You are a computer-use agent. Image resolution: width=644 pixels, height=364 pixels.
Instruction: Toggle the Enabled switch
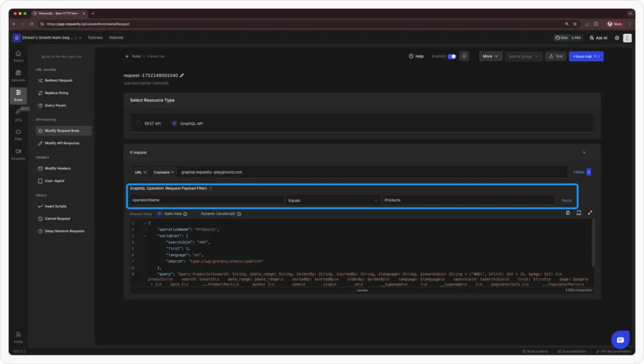tap(452, 56)
